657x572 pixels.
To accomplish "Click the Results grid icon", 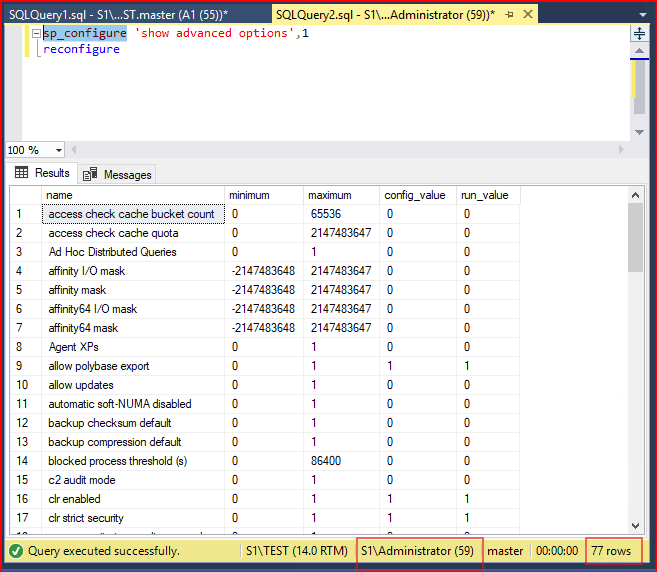I will [21, 173].
